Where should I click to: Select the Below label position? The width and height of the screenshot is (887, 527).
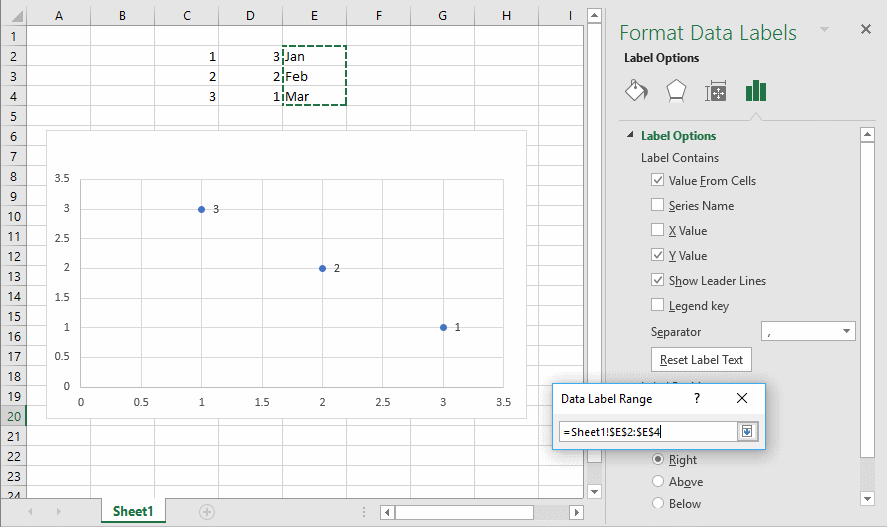tap(657, 503)
